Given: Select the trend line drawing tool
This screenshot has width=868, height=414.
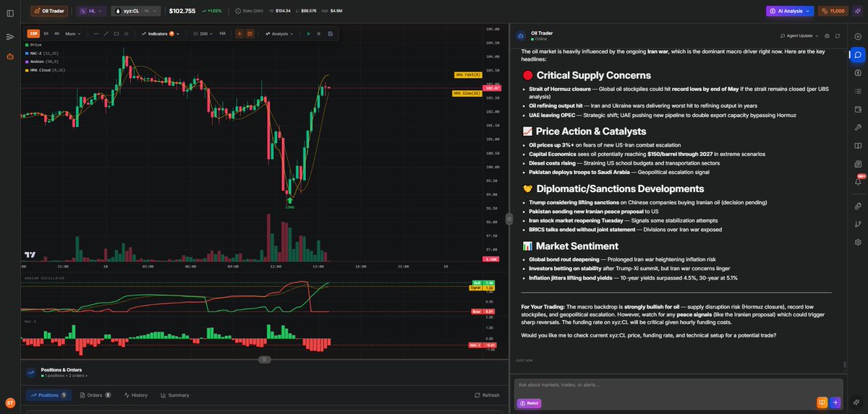Looking at the screenshot, I should 106,33.
